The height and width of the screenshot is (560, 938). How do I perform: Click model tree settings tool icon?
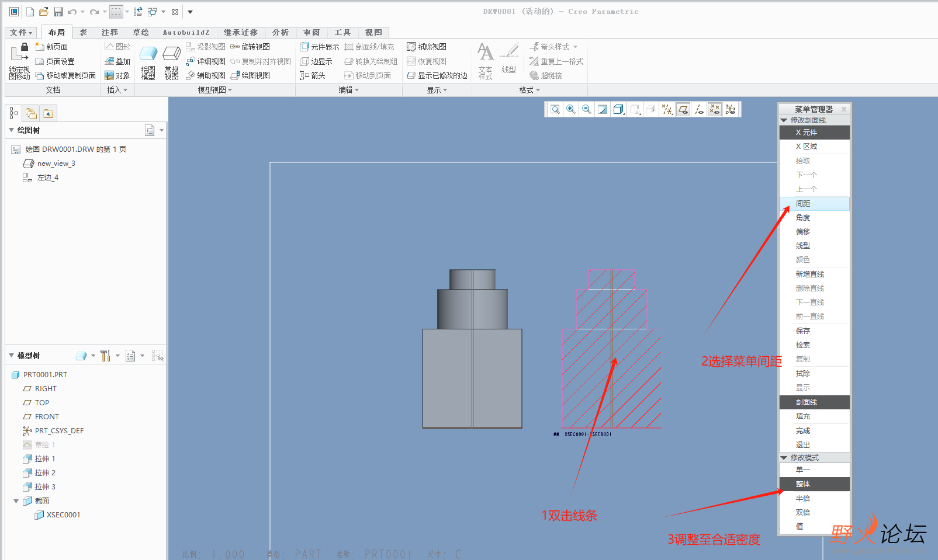coord(105,356)
